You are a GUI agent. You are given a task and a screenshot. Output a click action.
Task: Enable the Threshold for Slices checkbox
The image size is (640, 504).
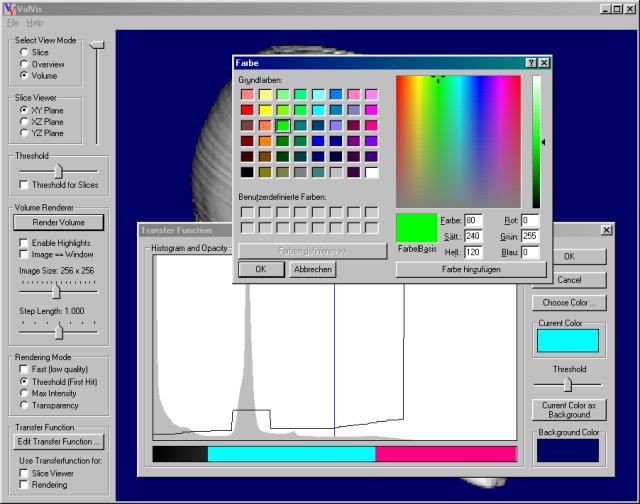click(25, 186)
